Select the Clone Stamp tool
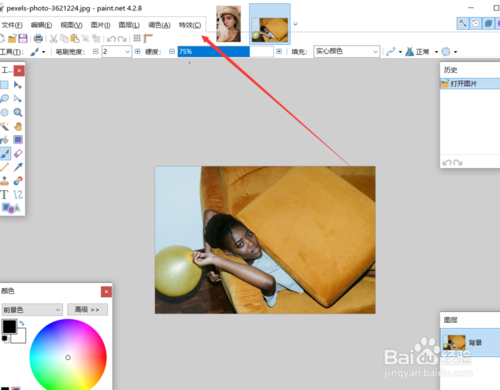Viewport: 500px width, 390px height. coord(4,181)
